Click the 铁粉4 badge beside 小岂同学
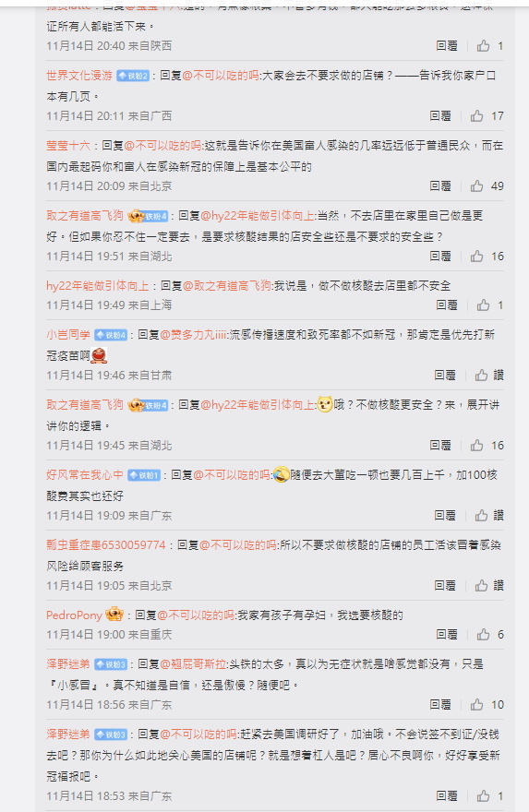The image size is (529, 812). pyautogui.click(x=111, y=335)
